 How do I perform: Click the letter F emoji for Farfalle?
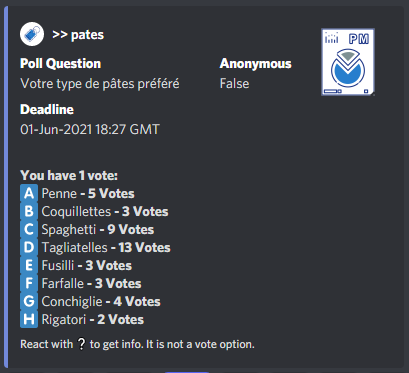click(x=29, y=283)
